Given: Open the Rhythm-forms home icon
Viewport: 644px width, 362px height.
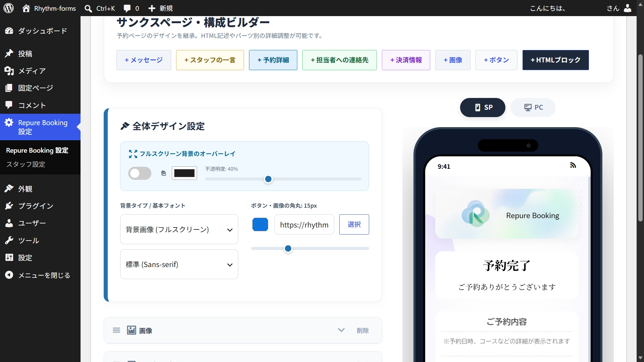Looking at the screenshot, I should (26, 8).
